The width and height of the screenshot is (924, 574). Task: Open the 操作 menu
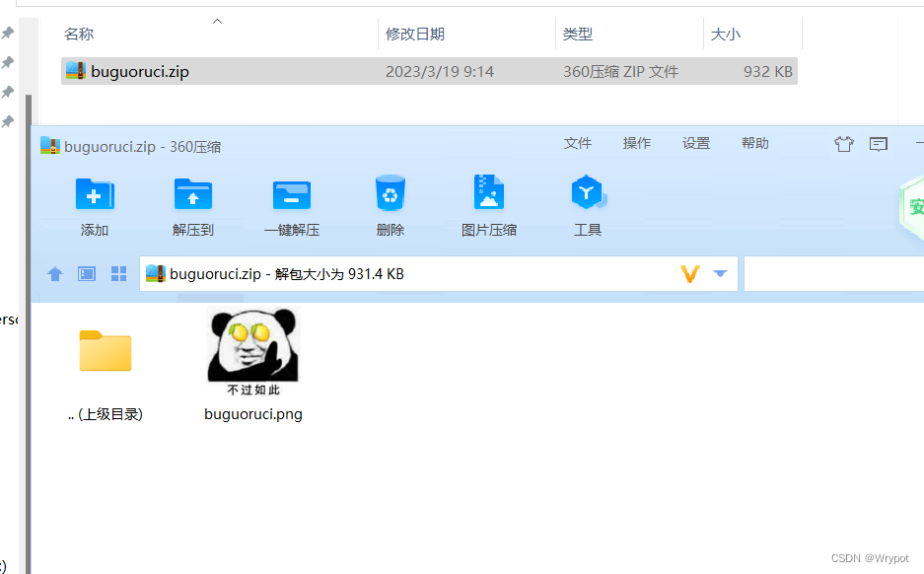637,143
